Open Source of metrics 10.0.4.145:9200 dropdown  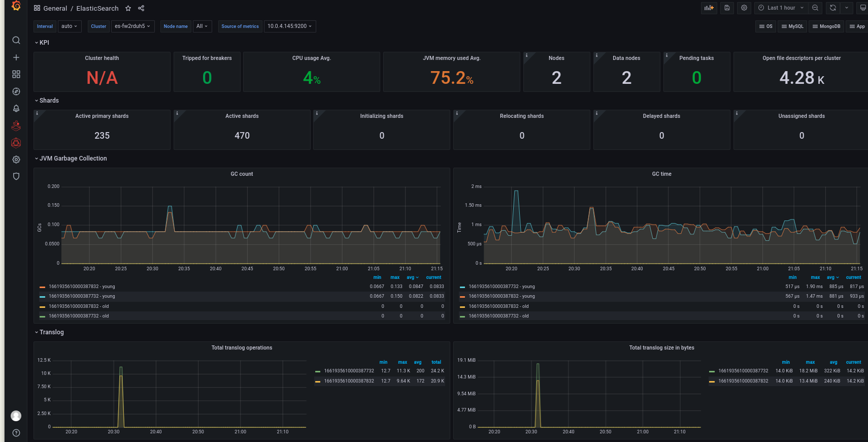click(x=290, y=26)
